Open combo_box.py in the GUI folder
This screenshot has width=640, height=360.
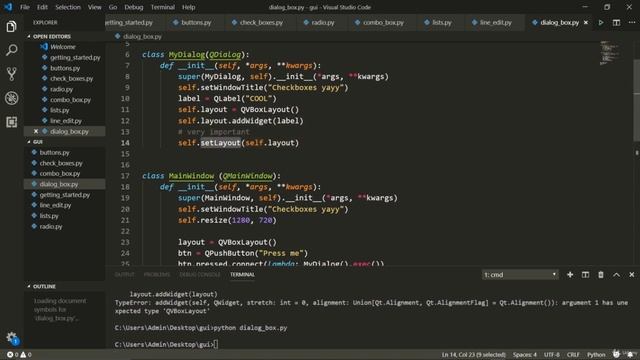click(x=60, y=173)
